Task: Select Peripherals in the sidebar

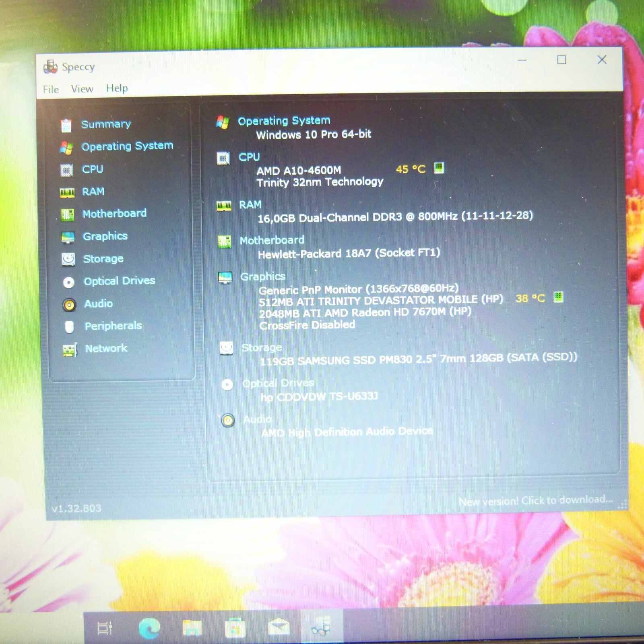Action: click(114, 326)
